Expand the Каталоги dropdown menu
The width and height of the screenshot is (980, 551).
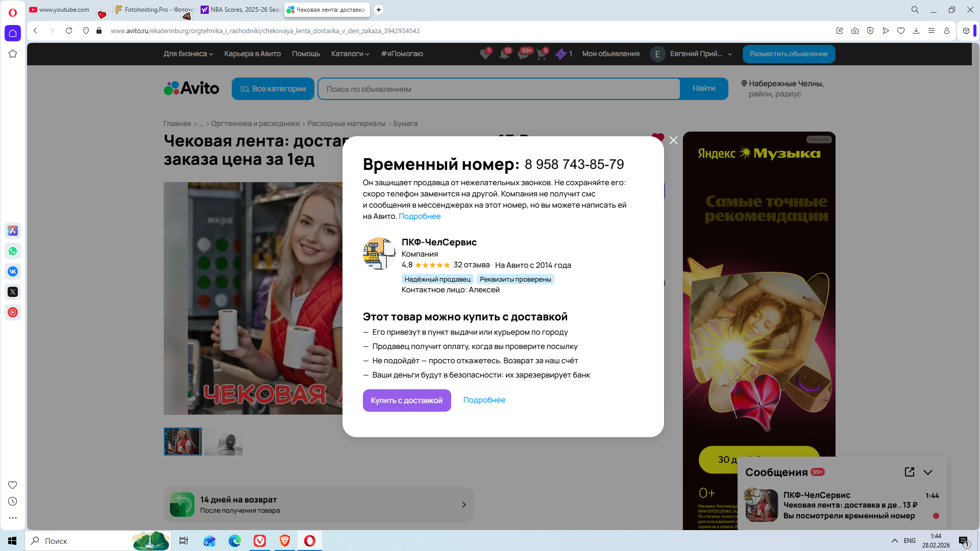pyautogui.click(x=350, y=54)
